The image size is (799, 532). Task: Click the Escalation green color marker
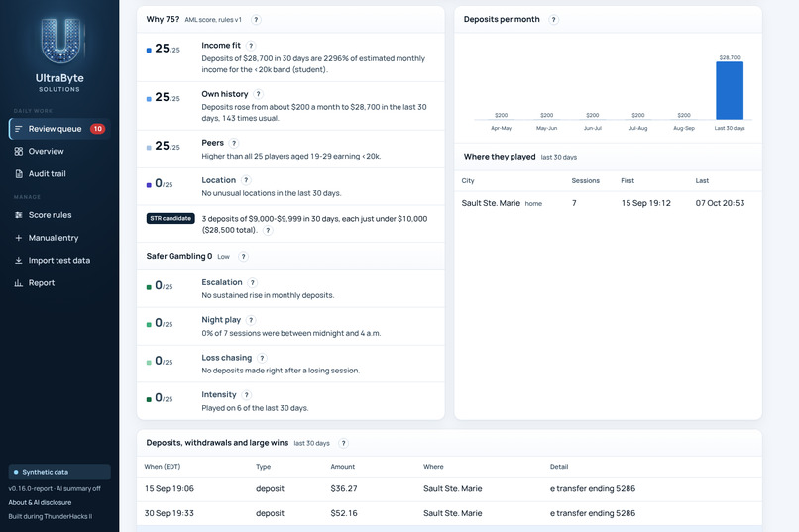click(149, 287)
